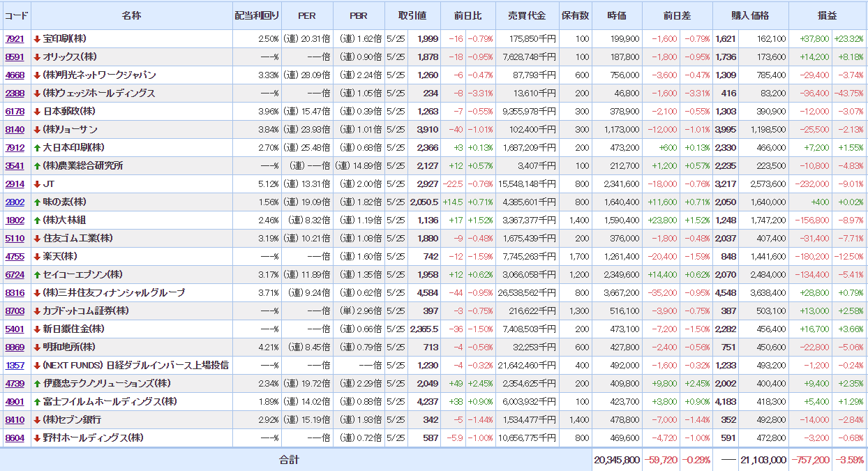Click the red arrow beside 野村ホールディングス(株)
868x471 pixels.
click(37, 438)
